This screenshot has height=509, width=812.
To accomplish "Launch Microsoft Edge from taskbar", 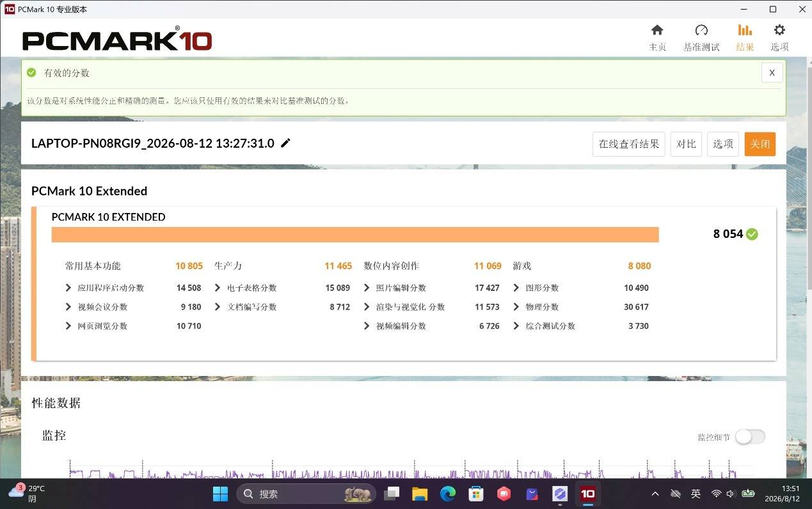I will click(448, 494).
